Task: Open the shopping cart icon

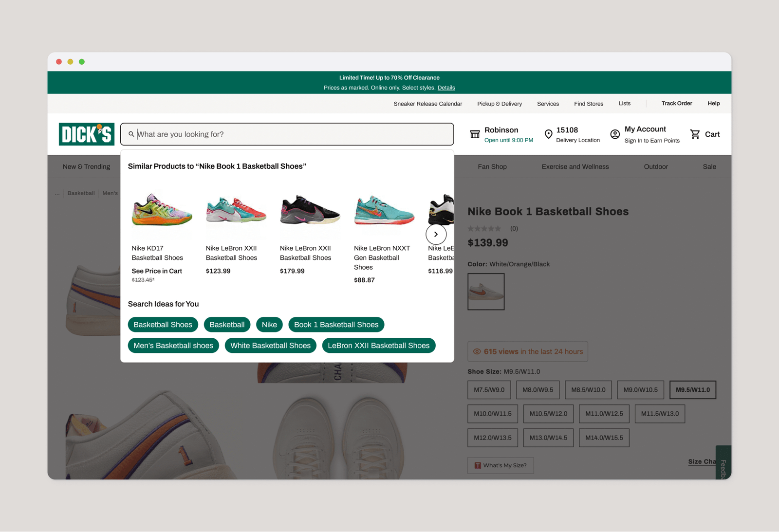Action: click(695, 134)
